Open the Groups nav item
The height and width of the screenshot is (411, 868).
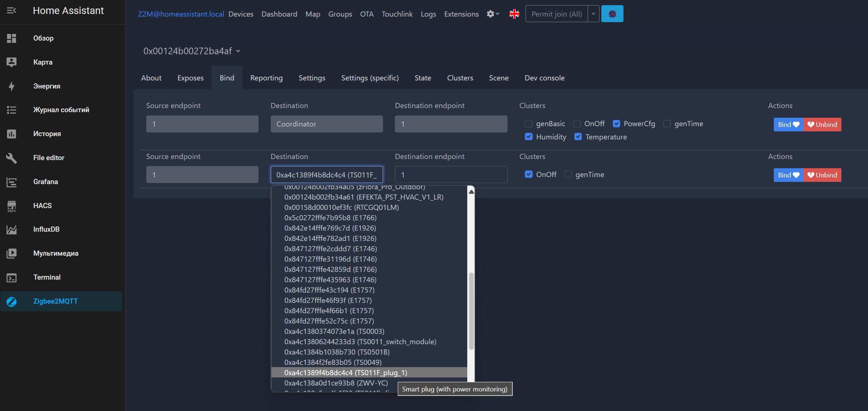click(x=340, y=14)
